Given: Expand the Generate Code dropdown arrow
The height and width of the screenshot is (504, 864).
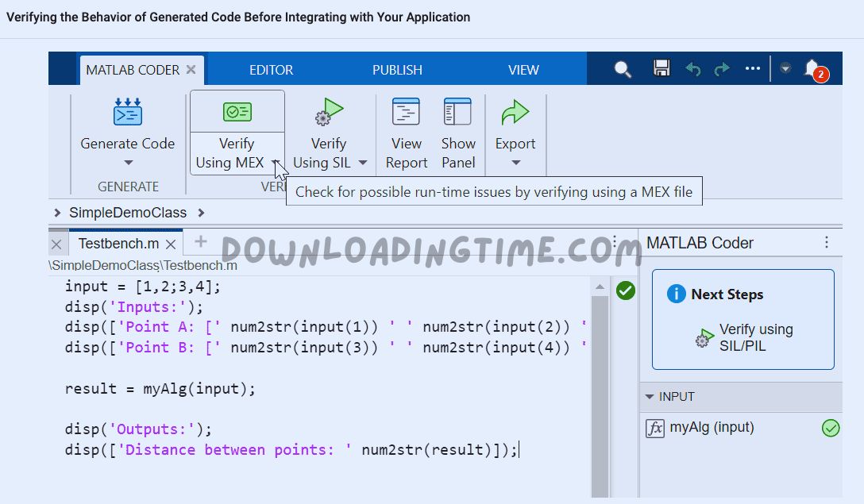Looking at the screenshot, I should click(128, 164).
